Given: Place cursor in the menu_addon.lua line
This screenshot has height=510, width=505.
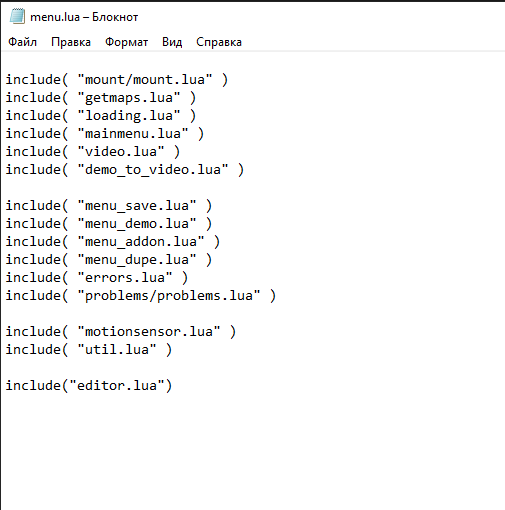Looking at the screenshot, I should [113, 242].
